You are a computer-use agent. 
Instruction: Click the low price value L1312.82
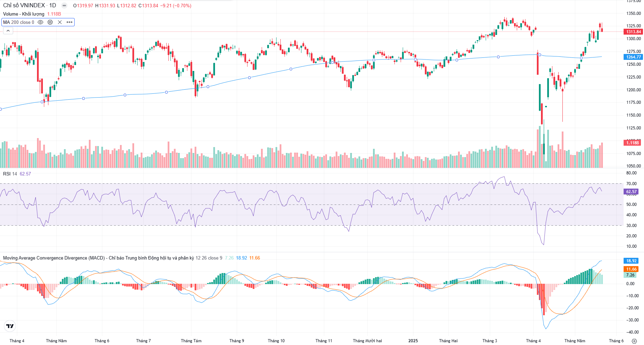point(127,6)
